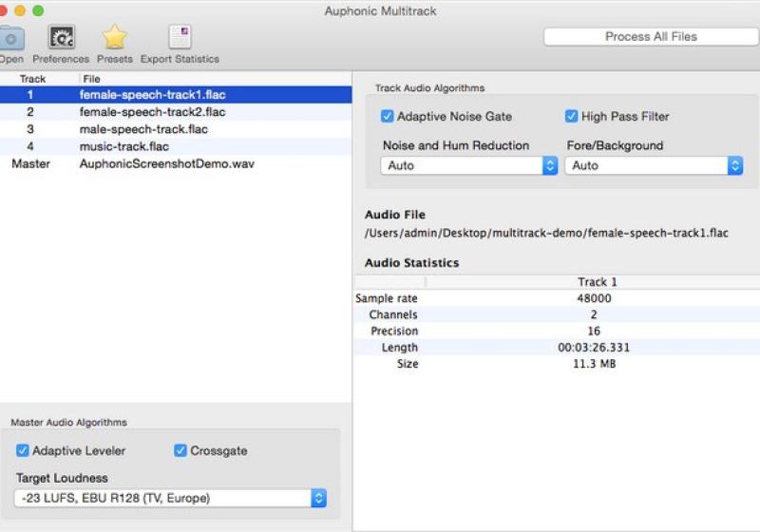760x532 pixels.
Task: Click the Export Statistics icon
Action: [180, 38]
